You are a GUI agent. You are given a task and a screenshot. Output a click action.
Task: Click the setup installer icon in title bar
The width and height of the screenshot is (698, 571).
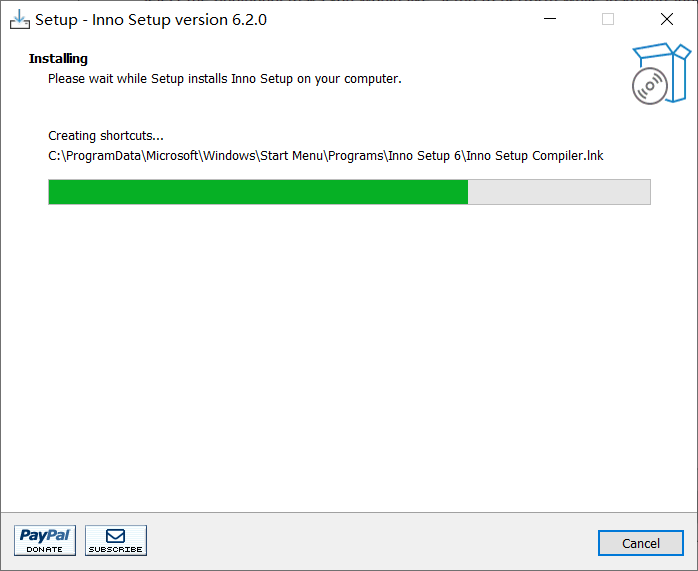20,20
